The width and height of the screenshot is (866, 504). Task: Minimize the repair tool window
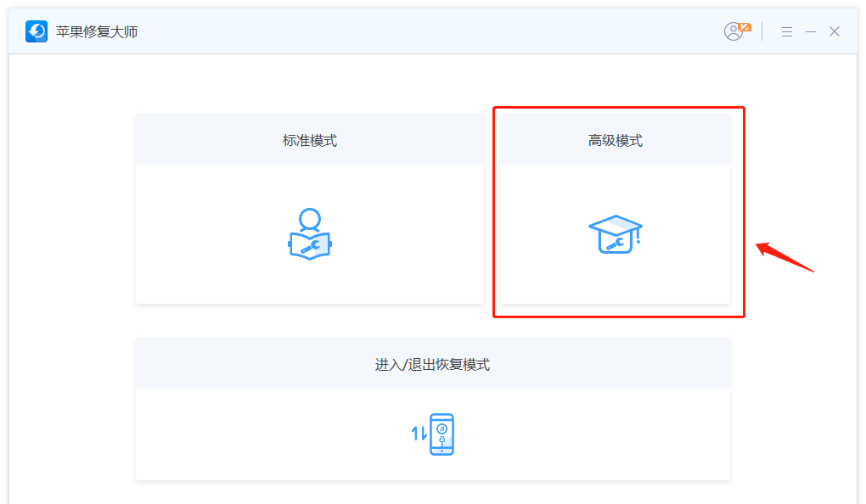[x=811, y=32]
